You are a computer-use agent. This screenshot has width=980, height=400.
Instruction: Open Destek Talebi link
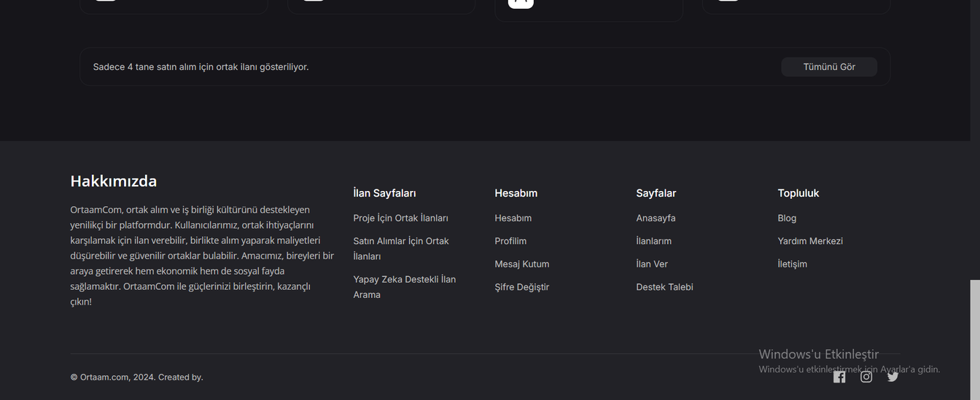point(664,287)
